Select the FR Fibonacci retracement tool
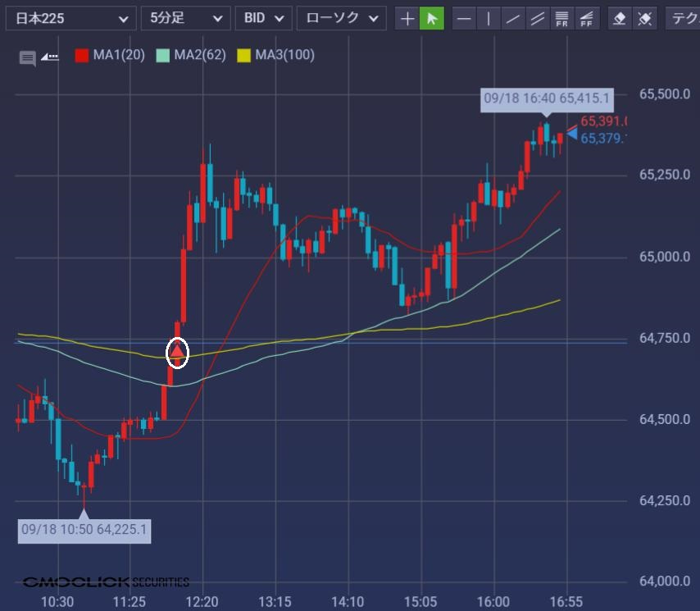This screenshot has height=611, width=700. point(562,18)
